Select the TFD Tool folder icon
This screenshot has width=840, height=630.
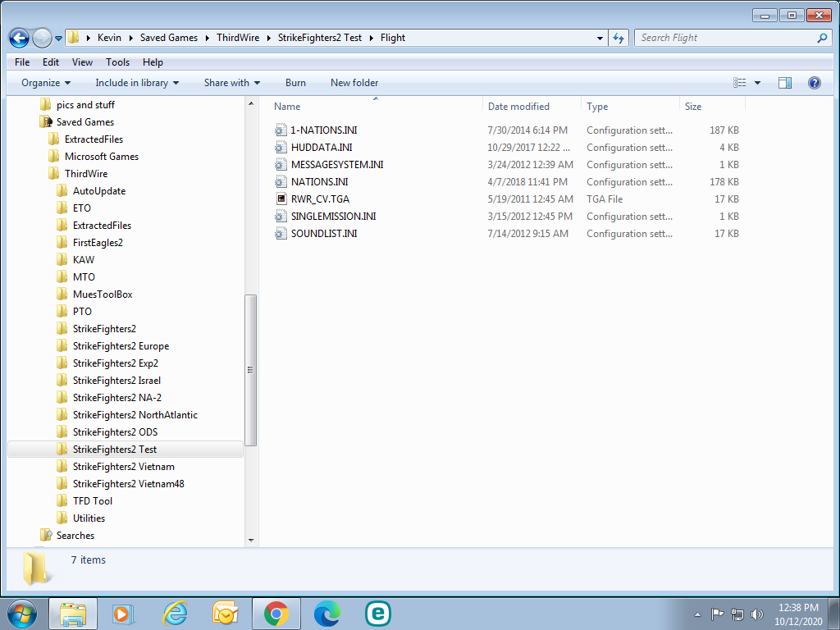[62, 501]
